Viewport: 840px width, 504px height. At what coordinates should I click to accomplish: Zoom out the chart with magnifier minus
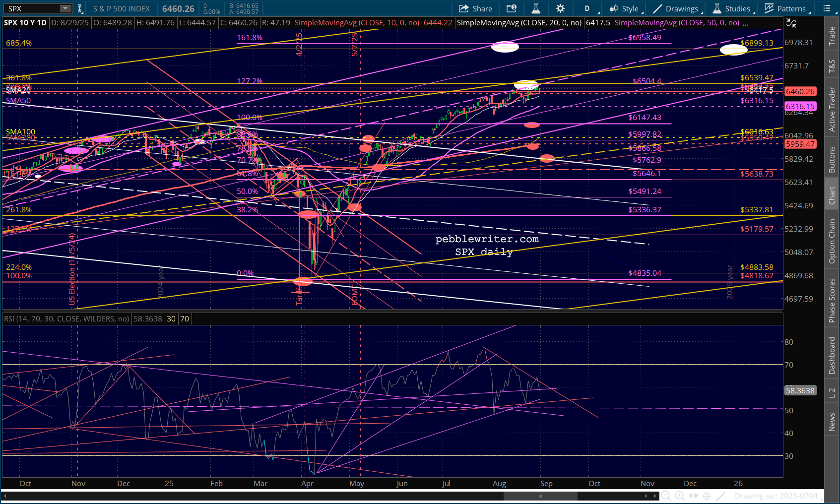(666, 496)
